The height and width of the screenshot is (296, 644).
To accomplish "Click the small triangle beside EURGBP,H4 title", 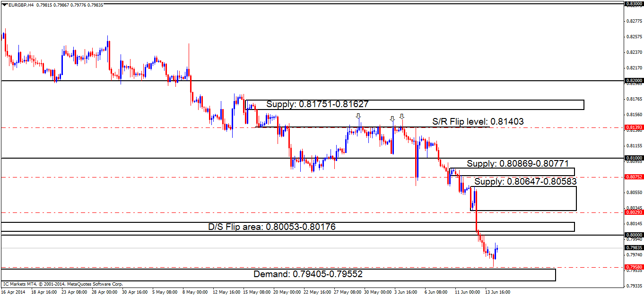I will click(4, 5).
